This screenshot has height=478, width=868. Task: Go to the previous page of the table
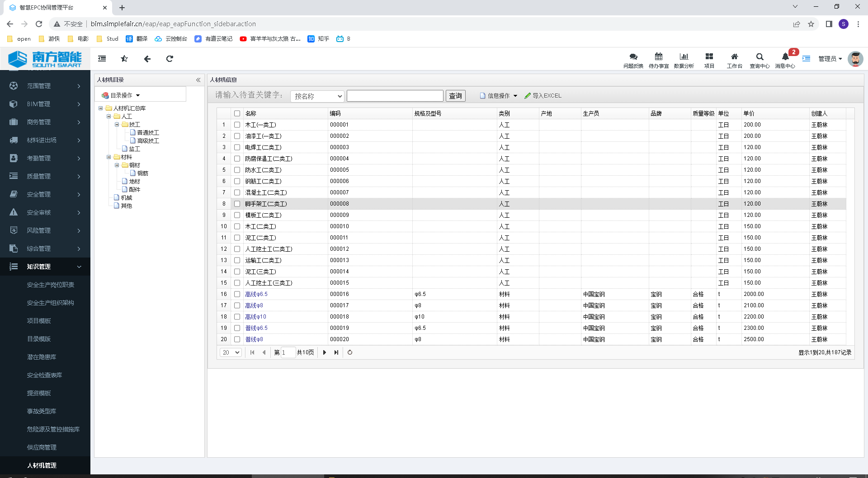point(264,352)
